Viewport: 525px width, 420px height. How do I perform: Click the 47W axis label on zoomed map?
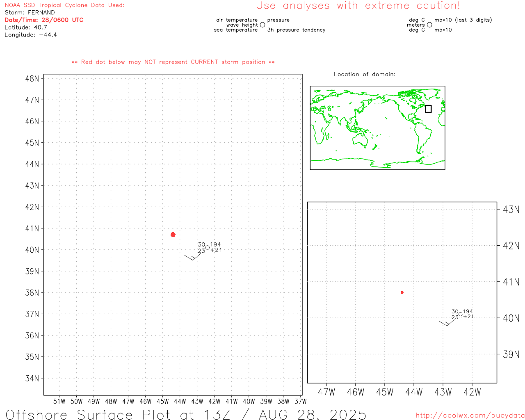pyautogui.click(x=326, y=392)
